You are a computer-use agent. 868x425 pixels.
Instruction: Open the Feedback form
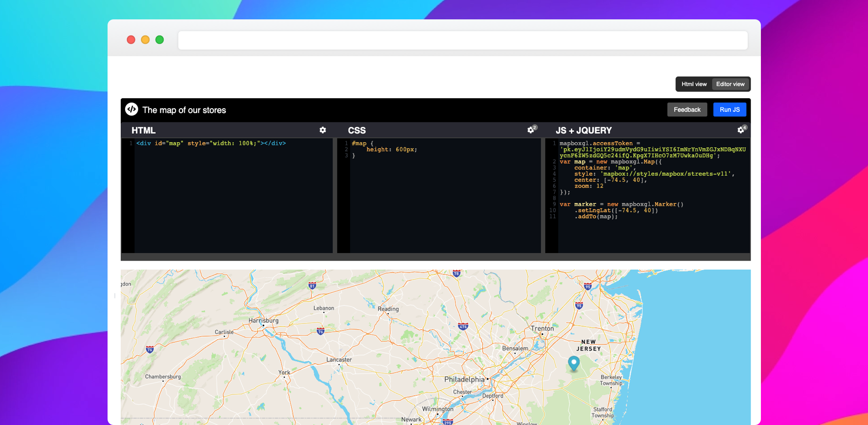687,110
